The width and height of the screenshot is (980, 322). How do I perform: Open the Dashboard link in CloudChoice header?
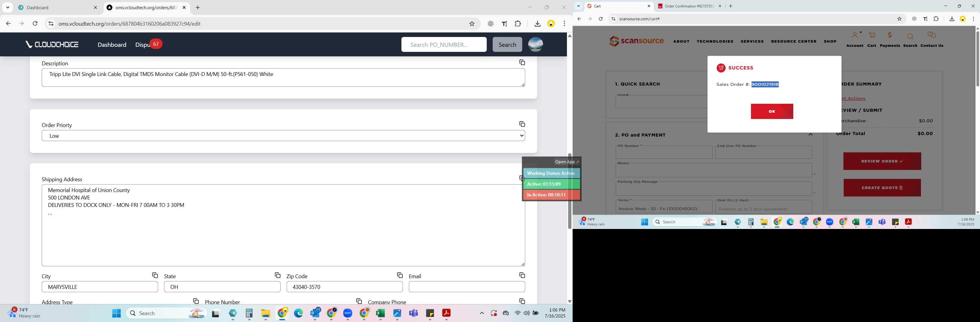pos(112,44)
